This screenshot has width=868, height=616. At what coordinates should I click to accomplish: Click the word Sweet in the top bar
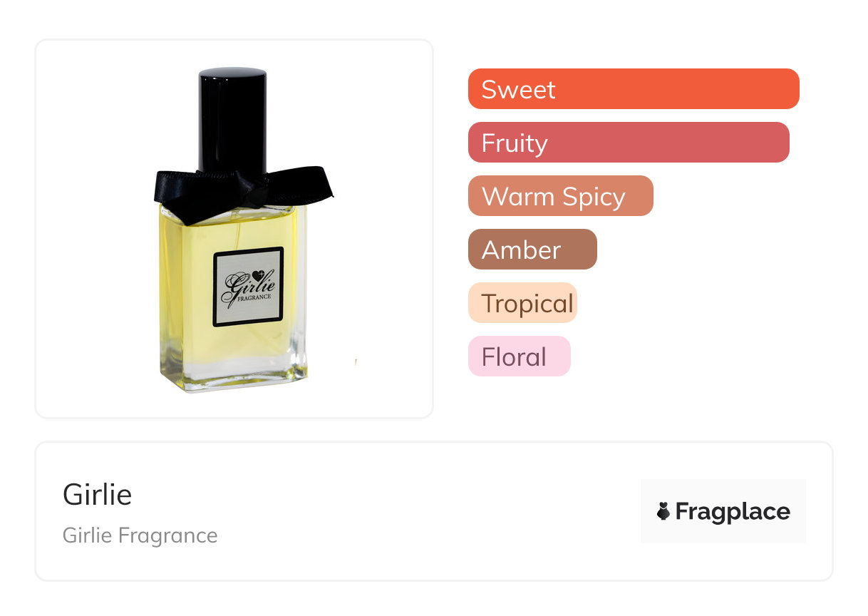[518, 89]
